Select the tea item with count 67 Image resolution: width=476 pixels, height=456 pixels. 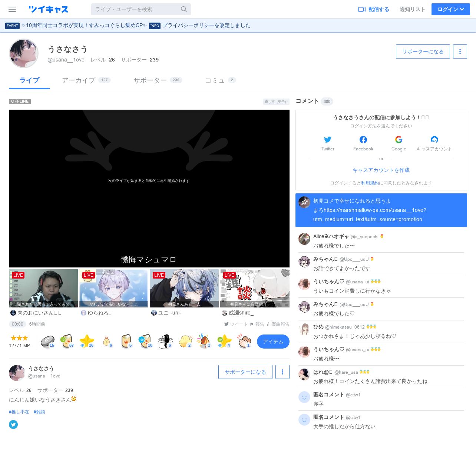[x=67, y=341]
